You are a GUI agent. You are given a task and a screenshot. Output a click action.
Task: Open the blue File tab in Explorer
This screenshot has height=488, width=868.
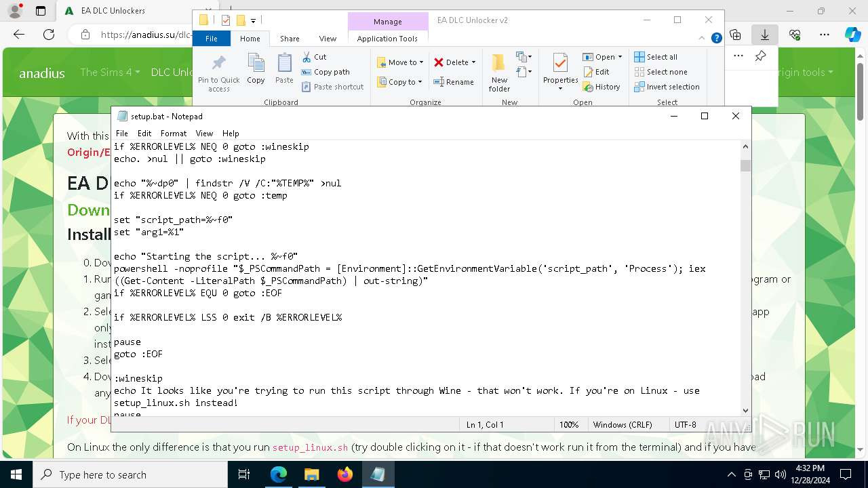[x=212, y=39]
